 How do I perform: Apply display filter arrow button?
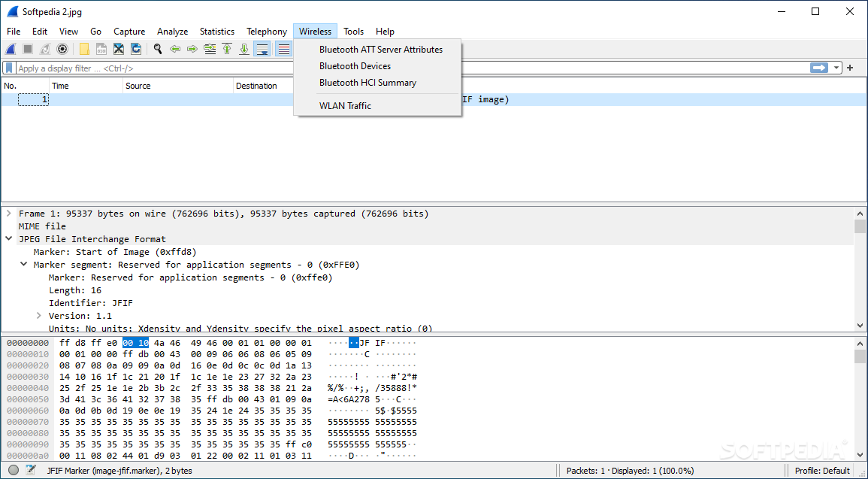click(x=818, y=68)
